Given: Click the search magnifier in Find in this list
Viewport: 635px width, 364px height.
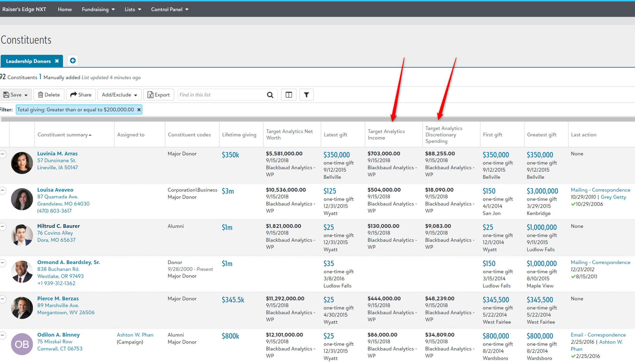Looking at the screenshot, I should point(270,95).
